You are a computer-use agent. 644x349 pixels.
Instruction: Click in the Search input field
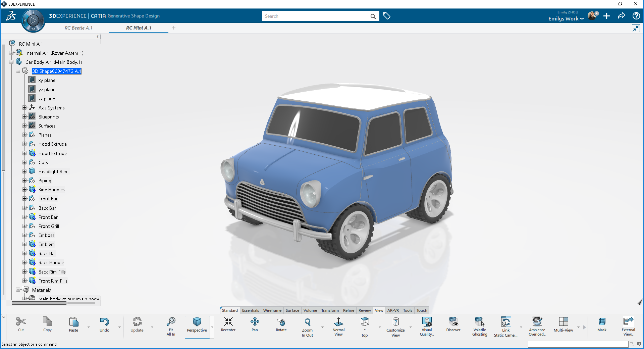coord(315,16)
